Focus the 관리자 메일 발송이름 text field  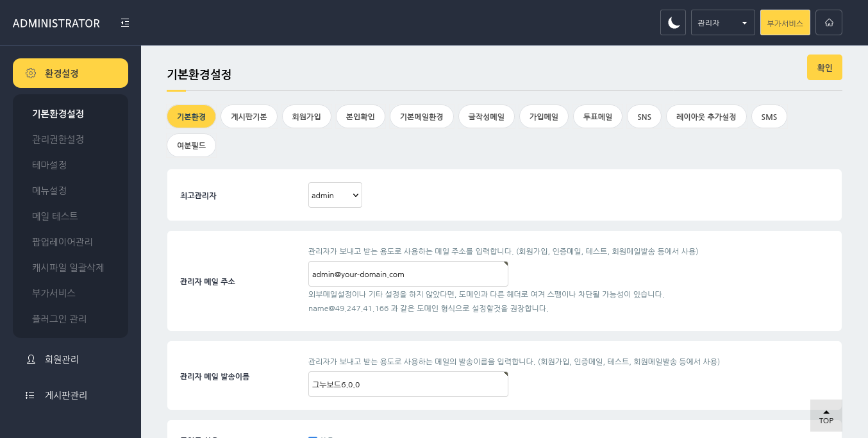[x=408, y=384]
